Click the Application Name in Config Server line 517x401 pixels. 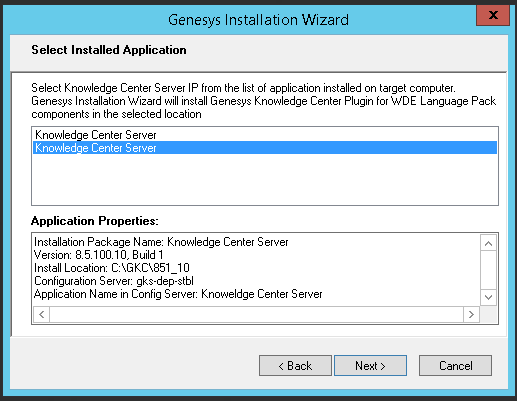178,294
